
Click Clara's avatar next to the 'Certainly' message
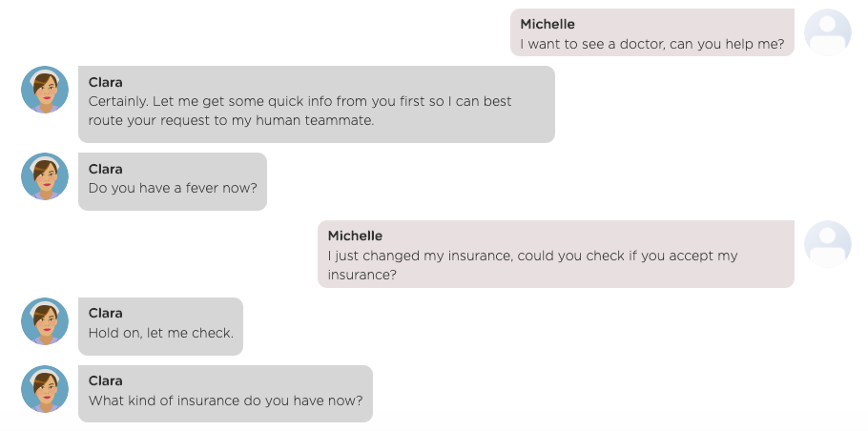[45, 90]
